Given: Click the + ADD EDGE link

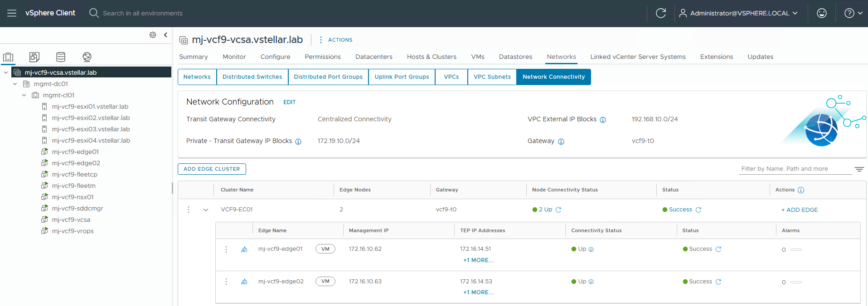Looking at the screenshot, I should pyautogui.click(x=800, y=210).
